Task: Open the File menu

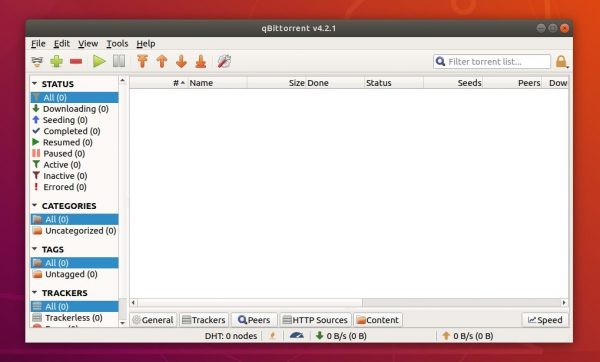Action: pos(38,44)
